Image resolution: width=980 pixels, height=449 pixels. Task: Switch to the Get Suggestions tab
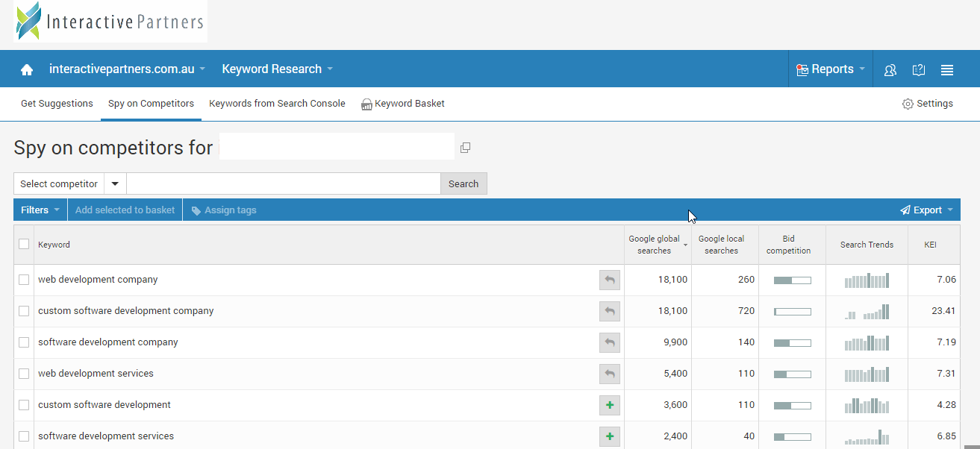[57, 104]
